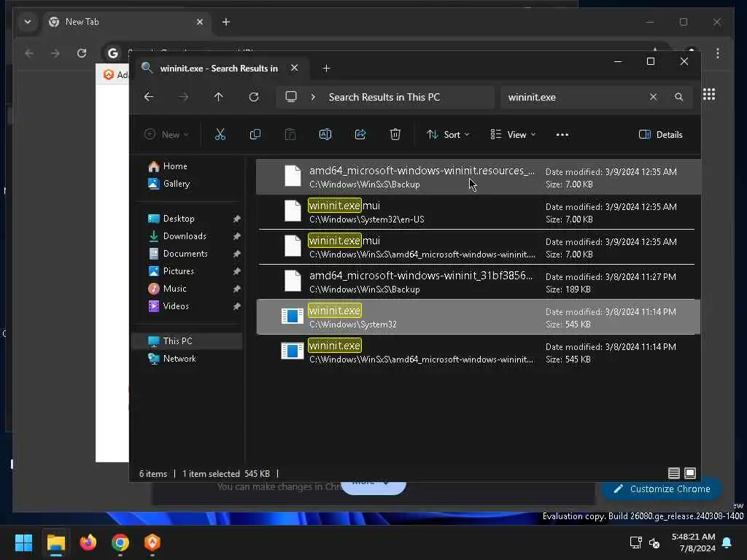Select wininit.exe.mui in WinSxS folder
This screenshot has height=560, width=747.
pyautogui.click(x=479, y=247)
